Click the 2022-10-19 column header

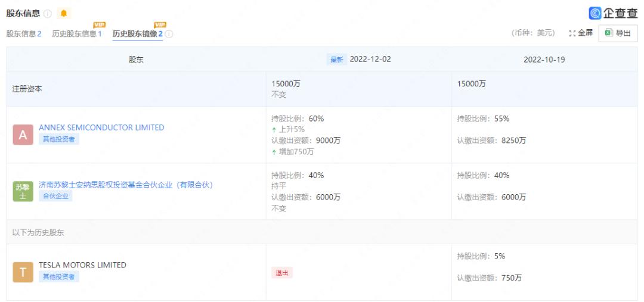click(x=544, y=60)
